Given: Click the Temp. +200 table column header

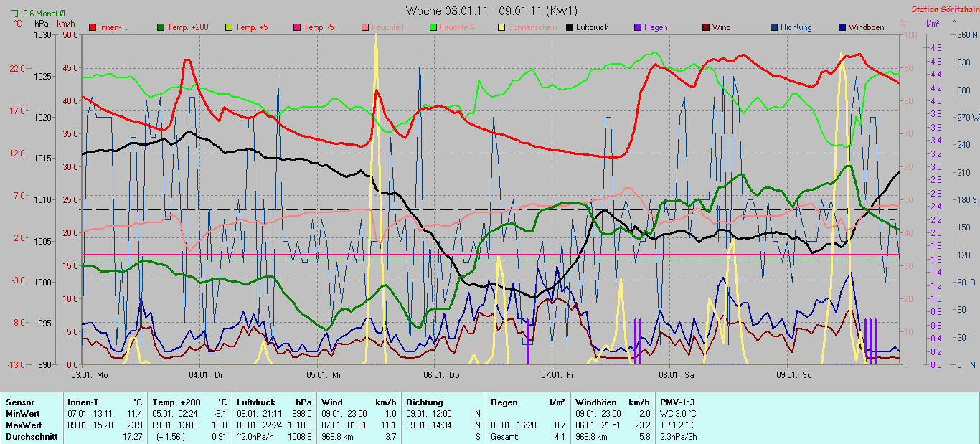Looking at the screenshot, I should pyautogui.click(x=176, y=402).
